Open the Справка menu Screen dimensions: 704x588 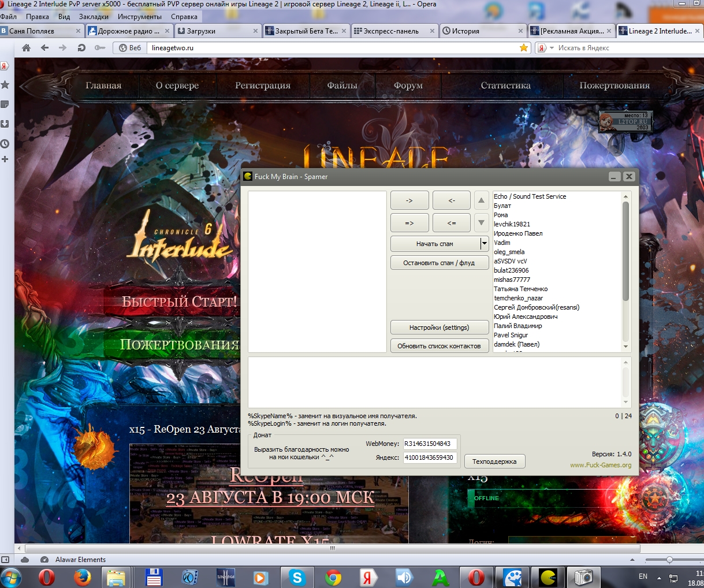point(184,17)
